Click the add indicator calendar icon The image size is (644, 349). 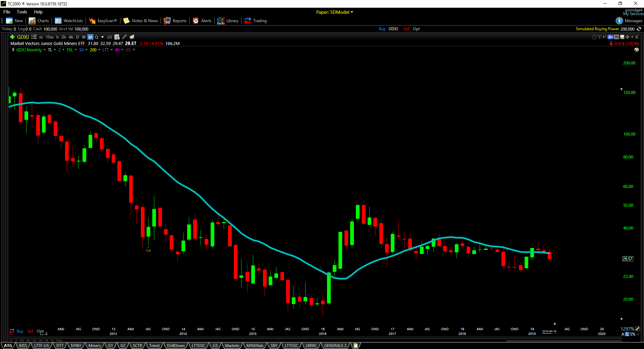(117, 37)
